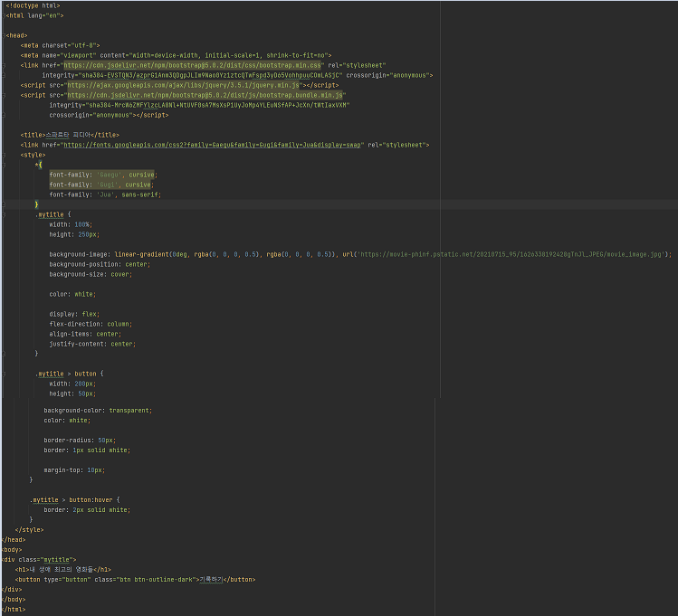Image resolution: width=678 pixels, height=616 pixels.
Task: Click the <title> tag line
Action: pyautogui.click(x=70, y=135)
